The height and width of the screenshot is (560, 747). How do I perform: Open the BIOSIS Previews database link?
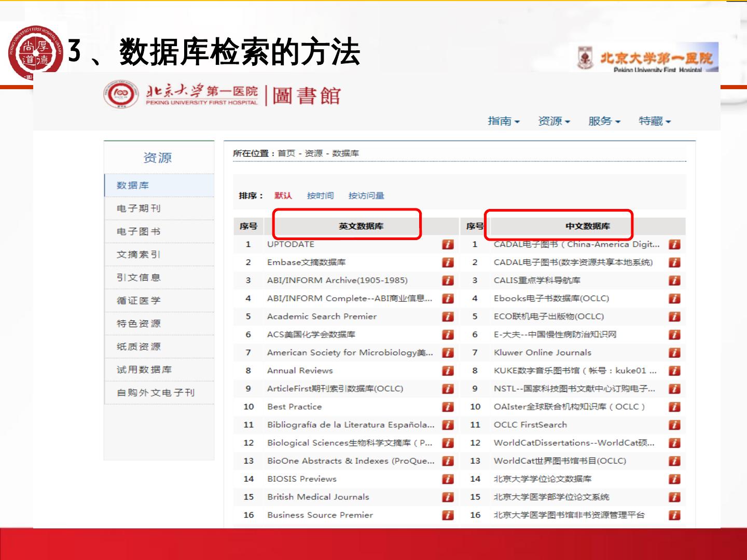tap(301, 479)
